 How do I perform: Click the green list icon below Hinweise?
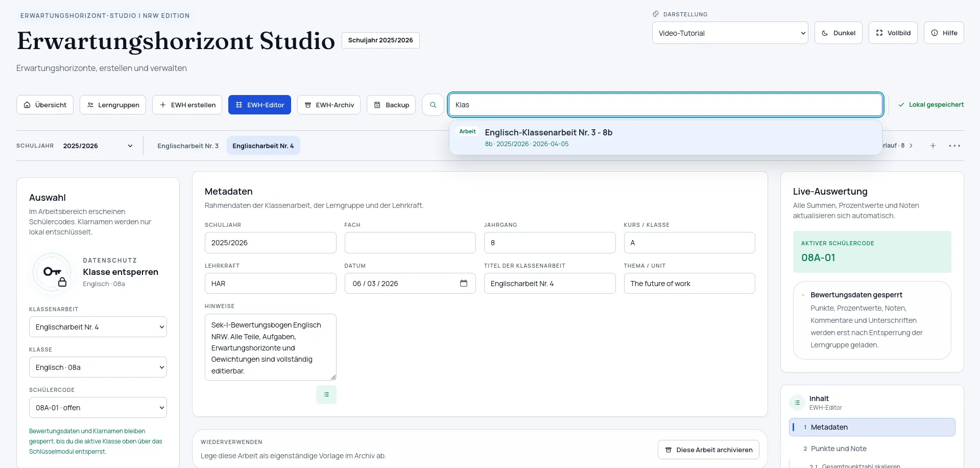pos(326,394)
